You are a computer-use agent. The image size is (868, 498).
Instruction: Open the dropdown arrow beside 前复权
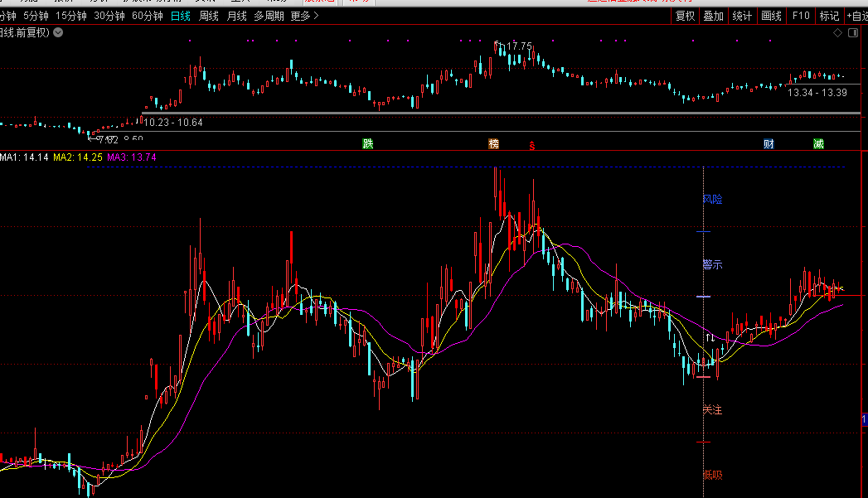[57, 32]
